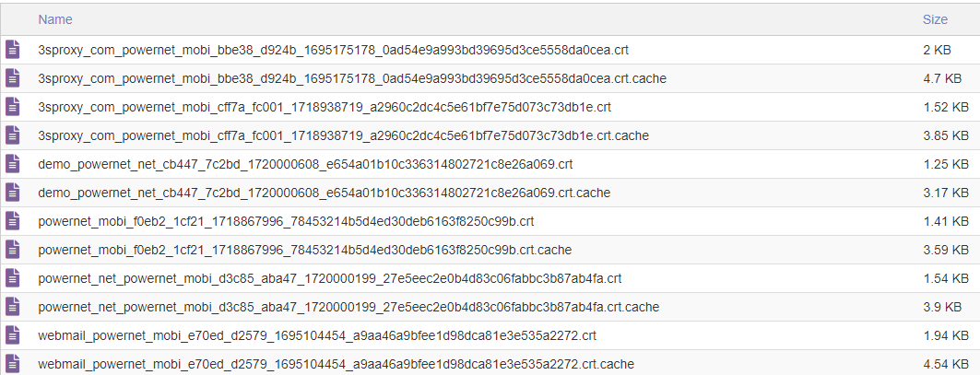980x375 pixels.
Task: Select icon of 3sproxy cff7a .crt file
Action: click(x=13, y=107)
